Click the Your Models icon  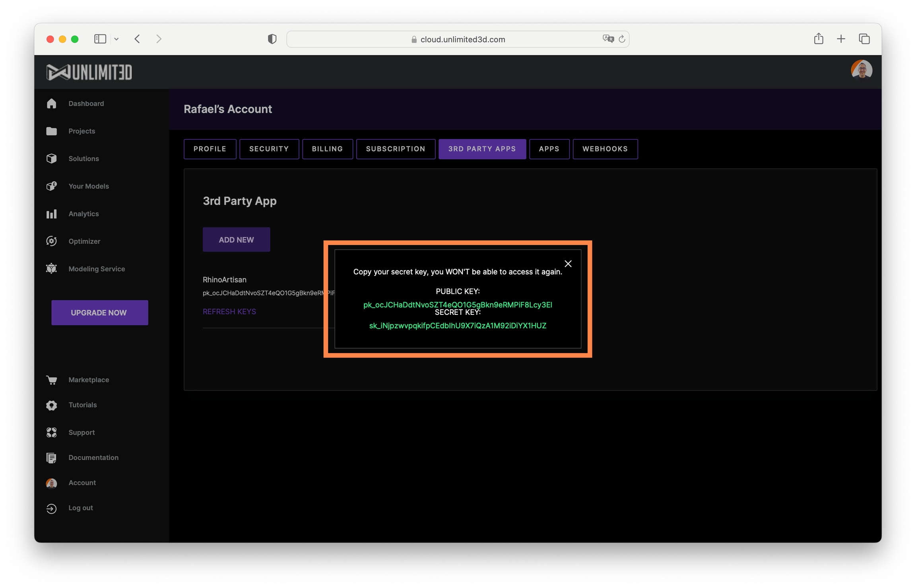click(51, 186)
